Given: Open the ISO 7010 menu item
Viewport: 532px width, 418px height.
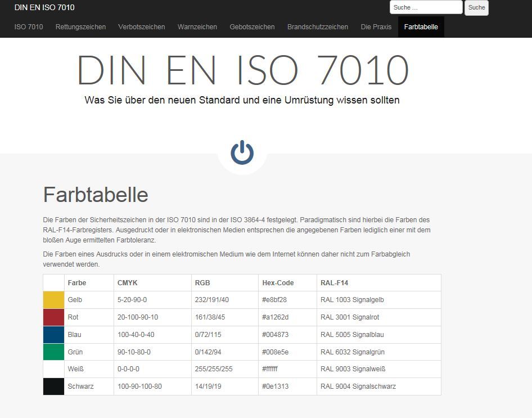Looking at the screenshot, I should coord(29,26).
